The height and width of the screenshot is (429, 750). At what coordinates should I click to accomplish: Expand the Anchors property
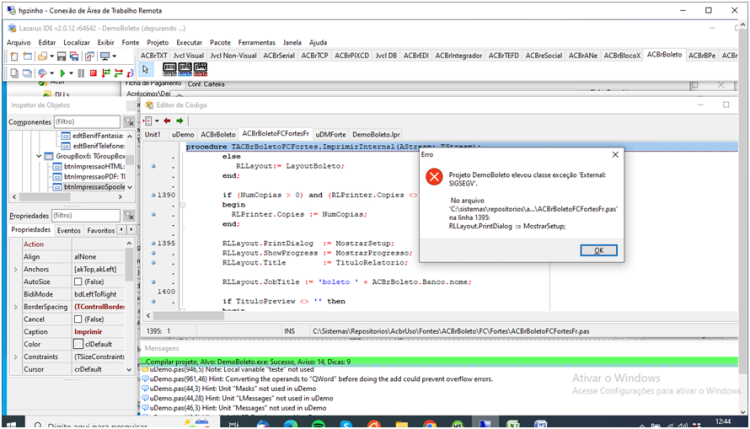tap(15, 269)
